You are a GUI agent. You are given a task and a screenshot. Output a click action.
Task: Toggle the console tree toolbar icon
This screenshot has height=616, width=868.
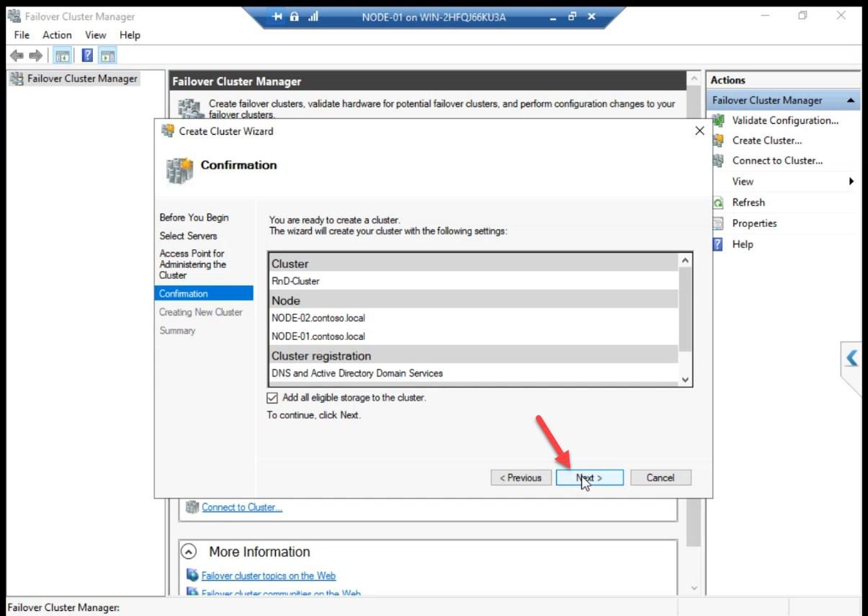tap(63, 55)
